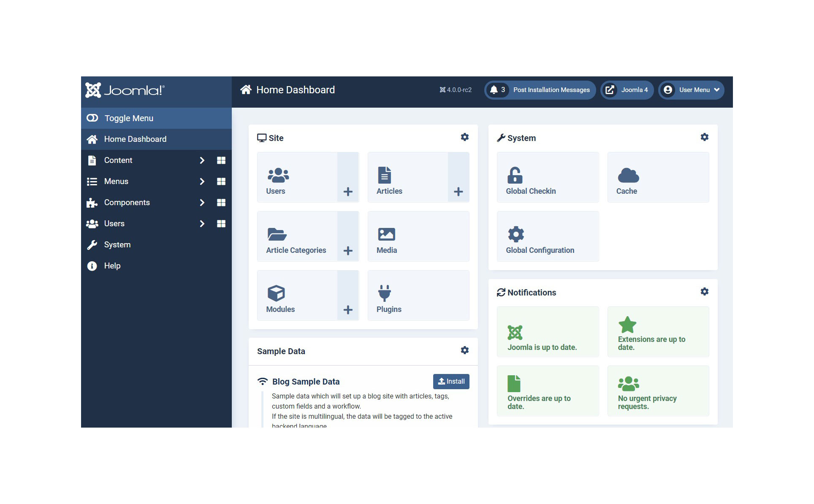Screen dimensions: 814x504
Task: Click the Joomla! logo in the sidebar
Action: point(125,90)
